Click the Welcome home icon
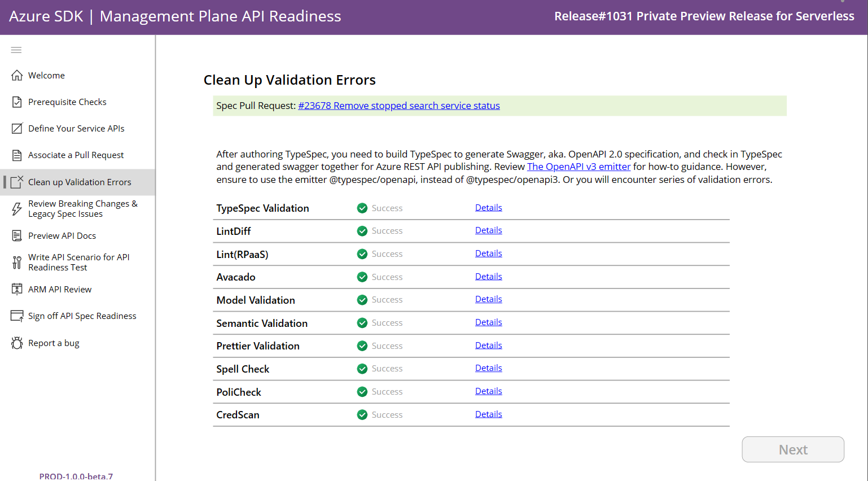The width and height of the screenshot is (868, 481). pos(16,75)
